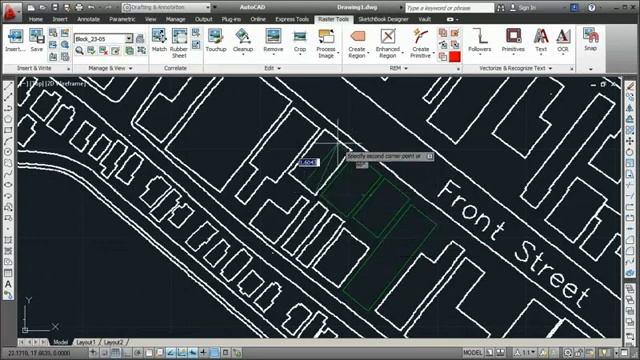Toggle MODEL paper space button in status bar
640x360 pixels.
[472, 352]
